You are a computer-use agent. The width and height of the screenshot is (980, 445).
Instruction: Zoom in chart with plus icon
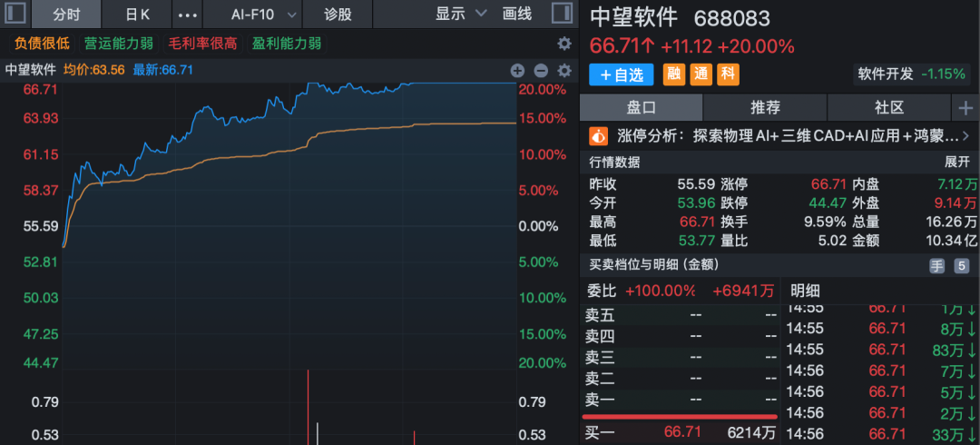517,70
